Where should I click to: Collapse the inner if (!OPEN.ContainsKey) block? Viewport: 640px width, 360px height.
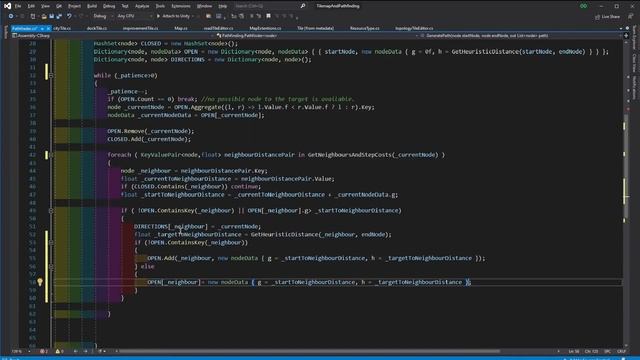point(51,242)
